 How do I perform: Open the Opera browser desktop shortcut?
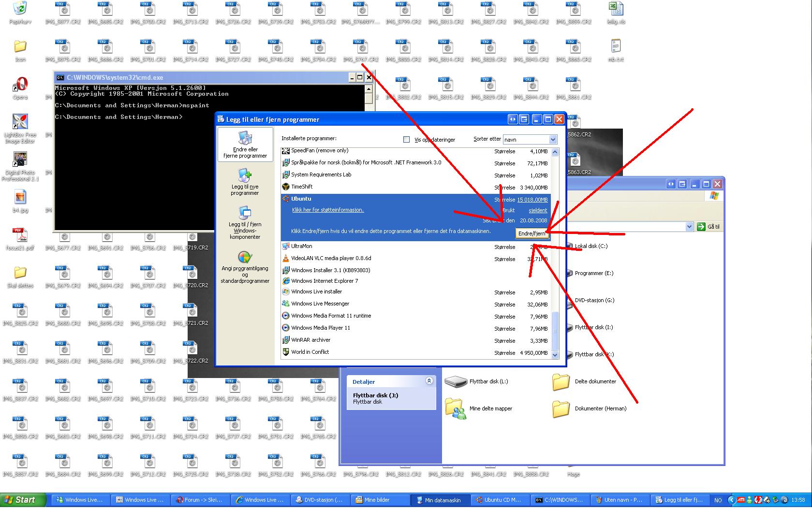tap(20, 88)
